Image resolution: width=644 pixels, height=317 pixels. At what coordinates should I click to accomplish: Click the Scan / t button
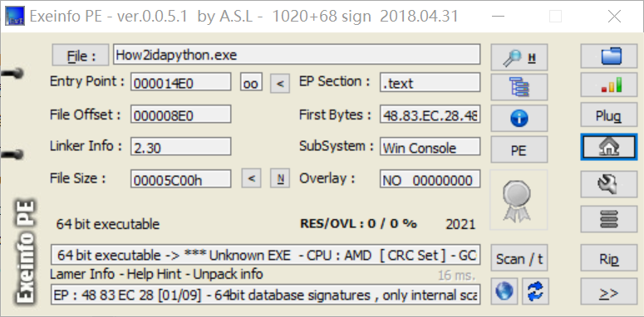[519, 258]
